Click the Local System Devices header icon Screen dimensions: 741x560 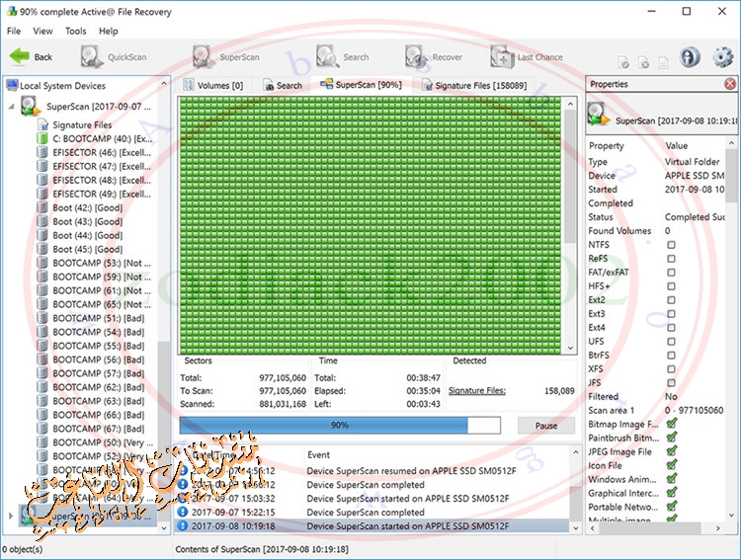coord(12,86)
